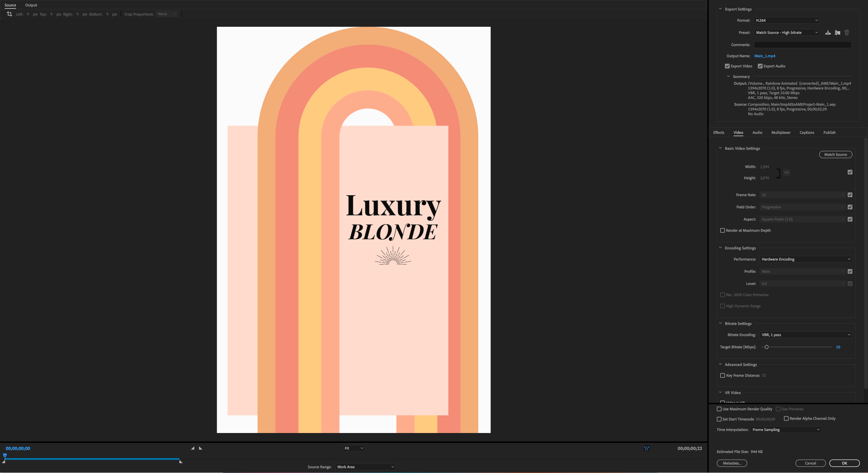
Task: Collapse the Encoding Settings section
Action: coord(721,248)
